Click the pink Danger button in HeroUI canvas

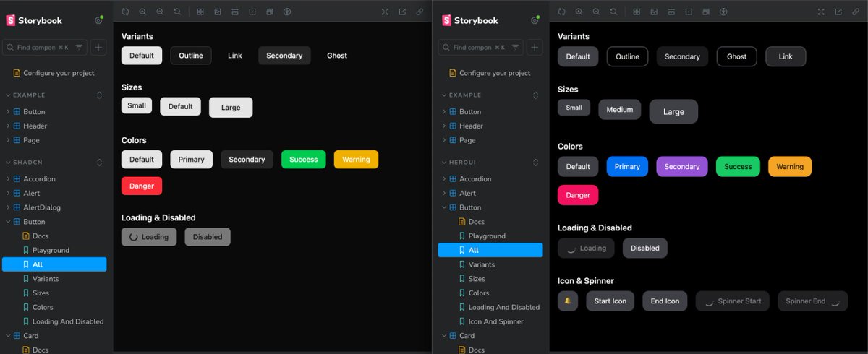point(578,195)
